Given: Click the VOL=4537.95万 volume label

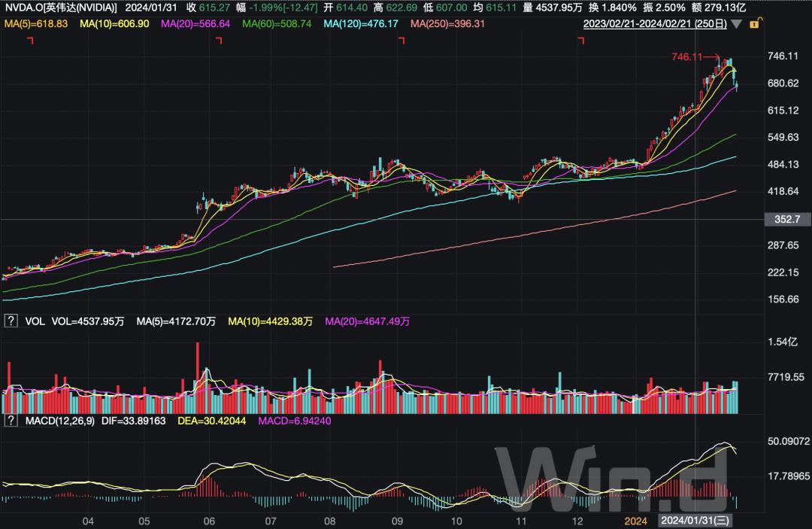Looking at the screenshot, I should click(x=88, y=321).
